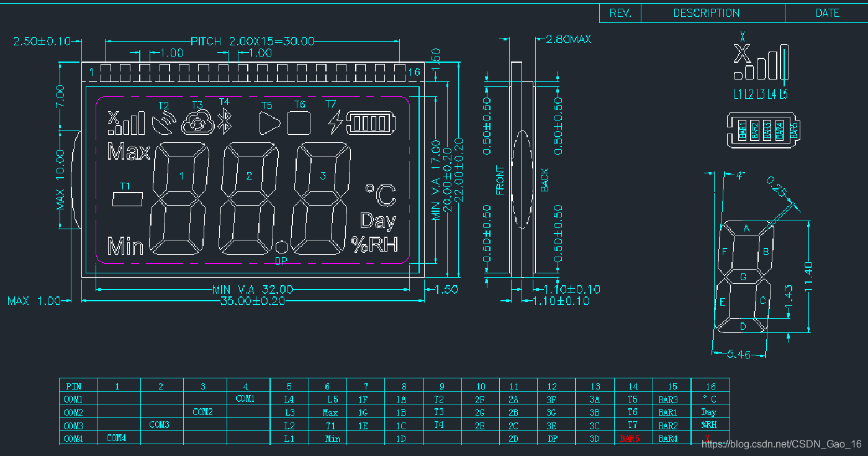Select the large '%RH' label on the LCD
Image resolution: width=868 pixels, height=456 pixels.
pos(374,245)
